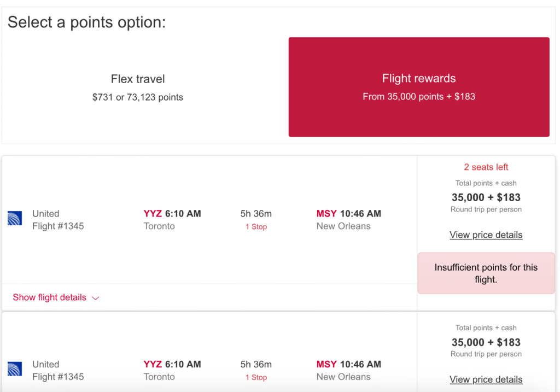Viewport: 560px width, 392px height.
Task: Click the MSY arrival code on first flight
Action: tap(325, 213)
